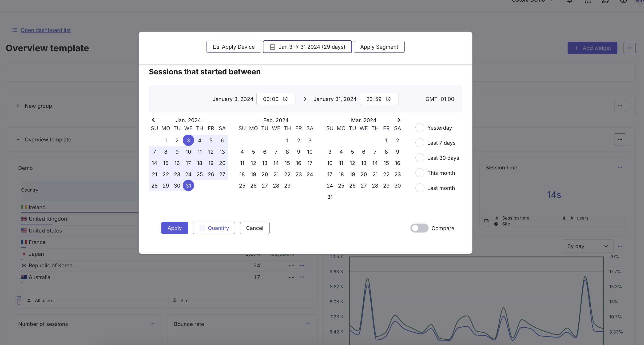The width and height of the screenshot is (644, 345).
Task: Open Overview template group options menu
Action: [x=620, y=139]
